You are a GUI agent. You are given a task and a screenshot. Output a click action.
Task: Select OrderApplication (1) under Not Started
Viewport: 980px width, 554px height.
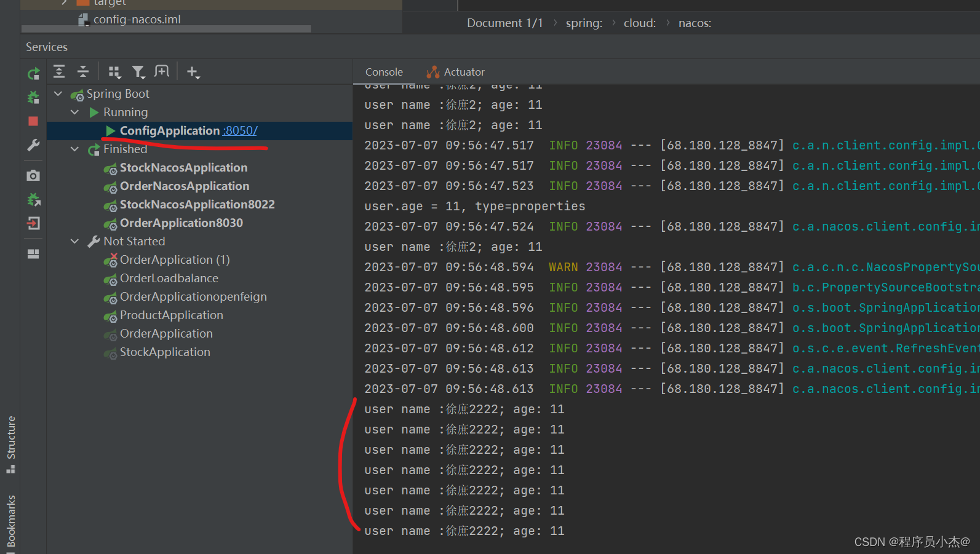(175, 259)
